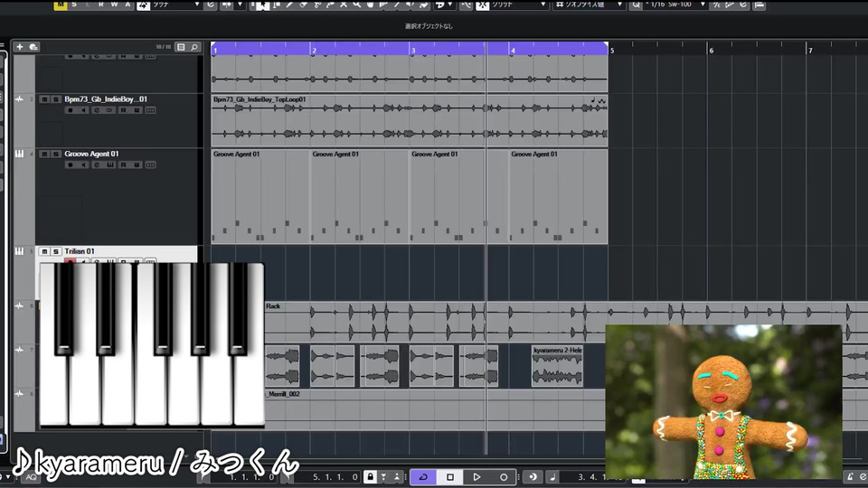Click bar 2 on the timeline ruler
The image size is (868, 488).
click(314, 51)
